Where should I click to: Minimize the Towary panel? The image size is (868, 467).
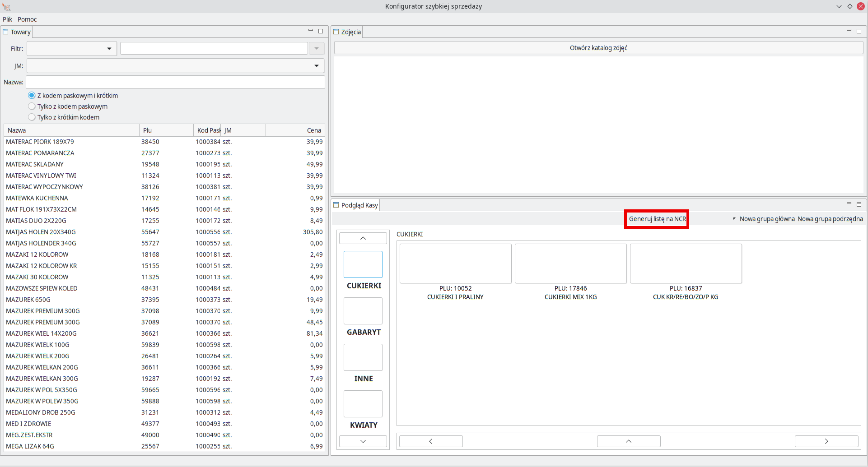pyautogui.click(x=311, y=31)
